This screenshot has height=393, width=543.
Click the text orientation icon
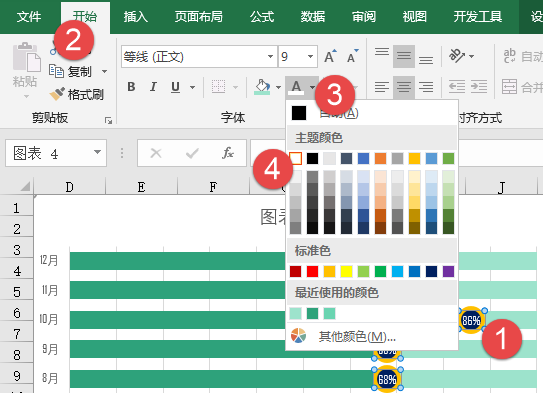coord(456,56)
